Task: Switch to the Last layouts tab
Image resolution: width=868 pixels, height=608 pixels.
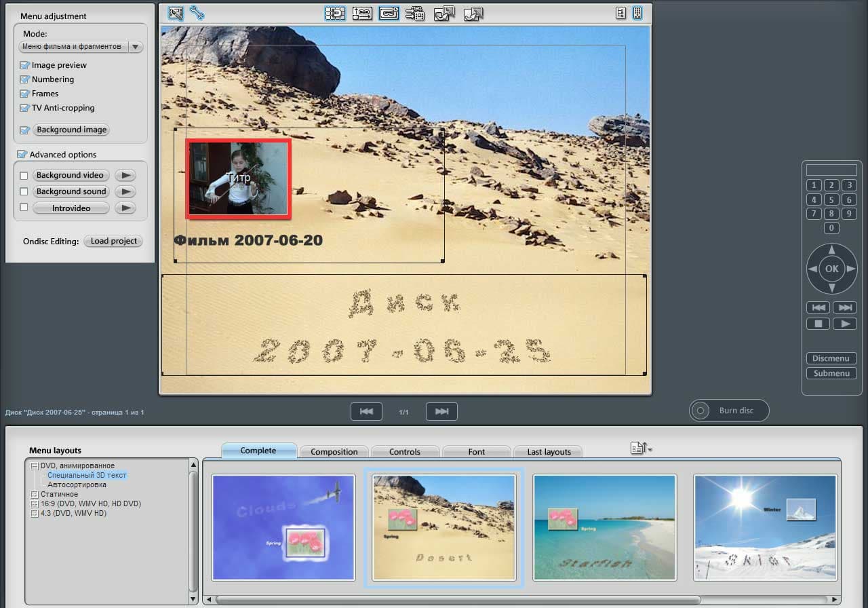Action: pos(549,452)
